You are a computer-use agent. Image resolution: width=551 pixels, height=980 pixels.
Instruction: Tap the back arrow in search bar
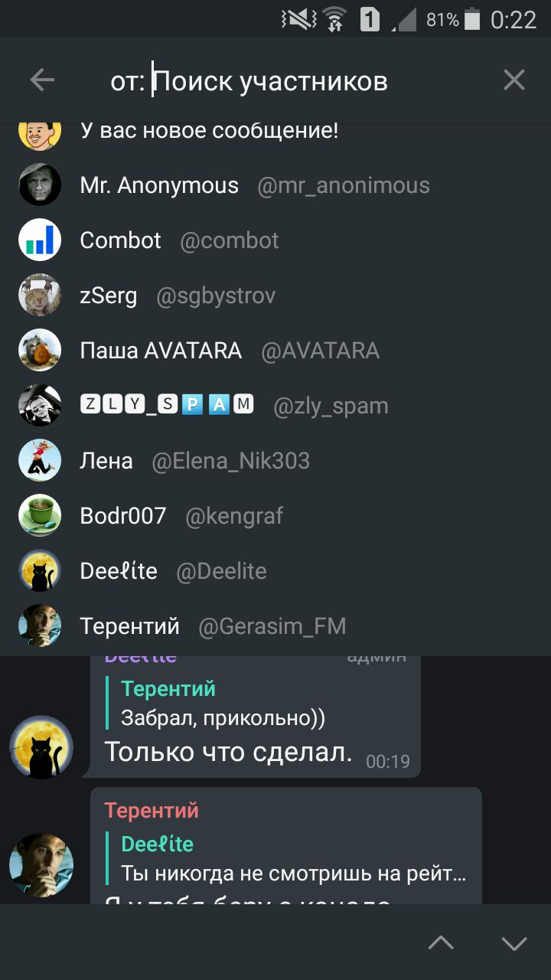[42, 80]
